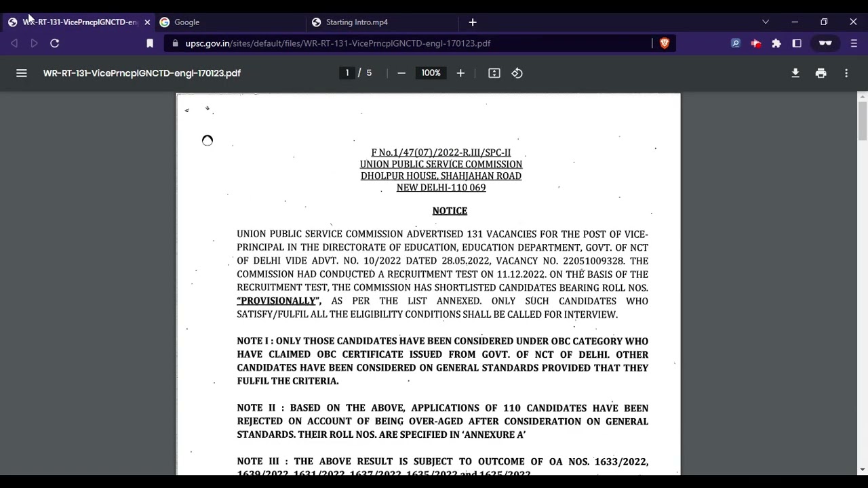Image resolution: width=868 pixels, height=488 pixels.
Task: Click the site security lock icon
Action: click(175, 43)
